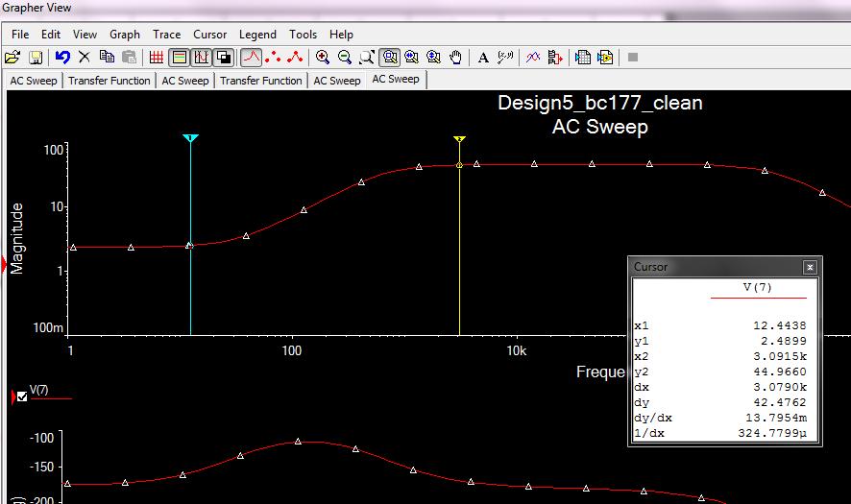Click the x1 value 12.4438
The width and height of the screenshot is (851, 504).
tap(780, 325)
